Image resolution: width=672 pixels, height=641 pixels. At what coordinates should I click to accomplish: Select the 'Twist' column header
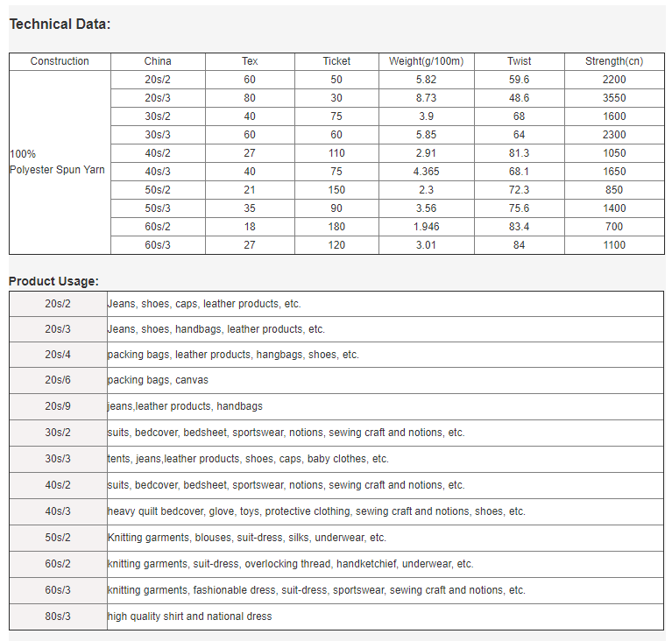[519, 61]
